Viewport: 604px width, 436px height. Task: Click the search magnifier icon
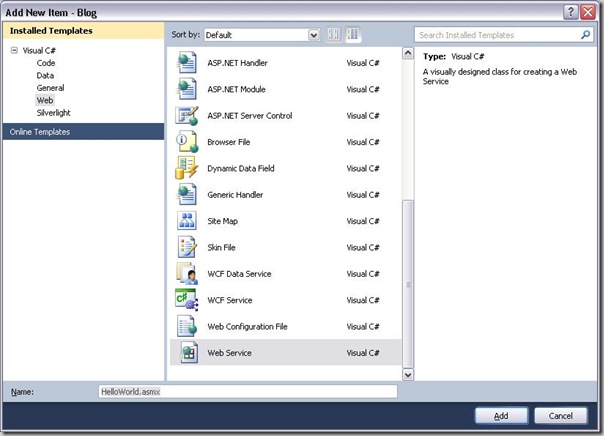(585, 35)
